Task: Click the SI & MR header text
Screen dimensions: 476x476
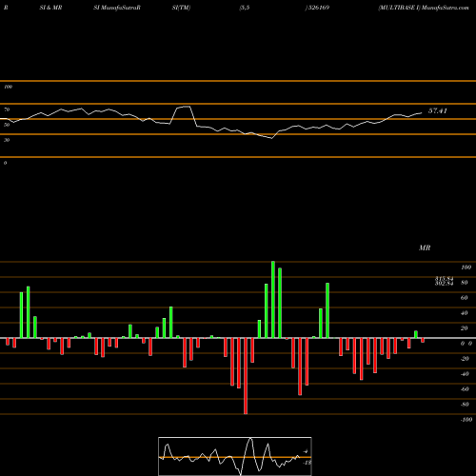Action: coord(50,8)
